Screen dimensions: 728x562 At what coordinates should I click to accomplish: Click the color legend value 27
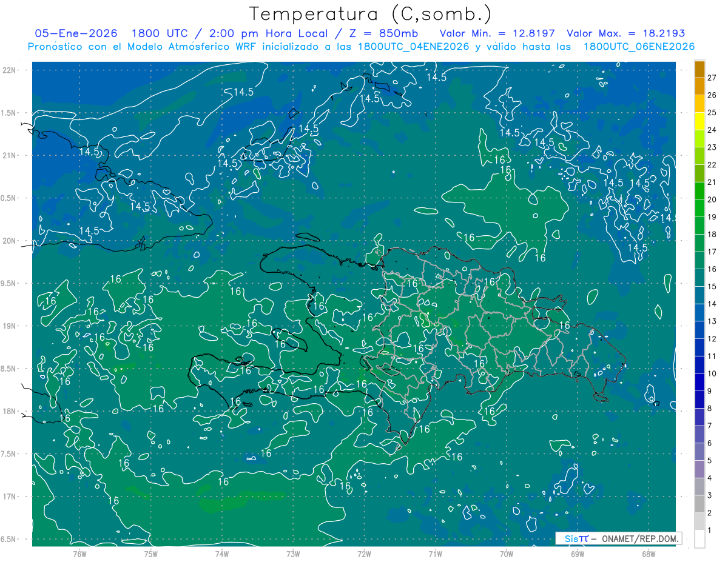[712, 78]
